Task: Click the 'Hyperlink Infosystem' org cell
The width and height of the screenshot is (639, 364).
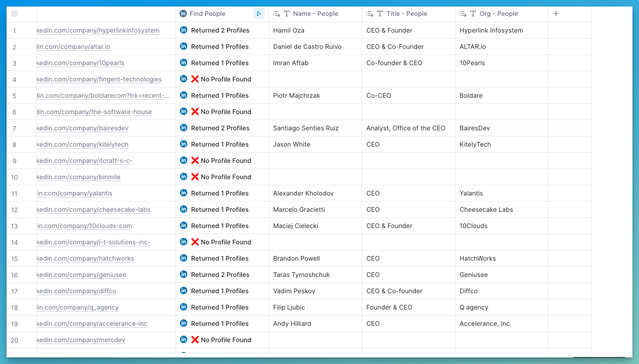Action: pyautogui.click(x=502, y=30)
